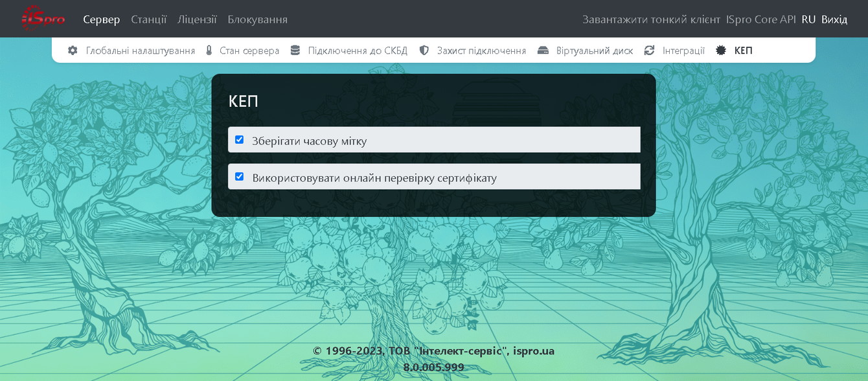Click the КЕП panel heading
Image resolution: width=868 pixels, height=381 pixels.
click(x=244, y=102)
